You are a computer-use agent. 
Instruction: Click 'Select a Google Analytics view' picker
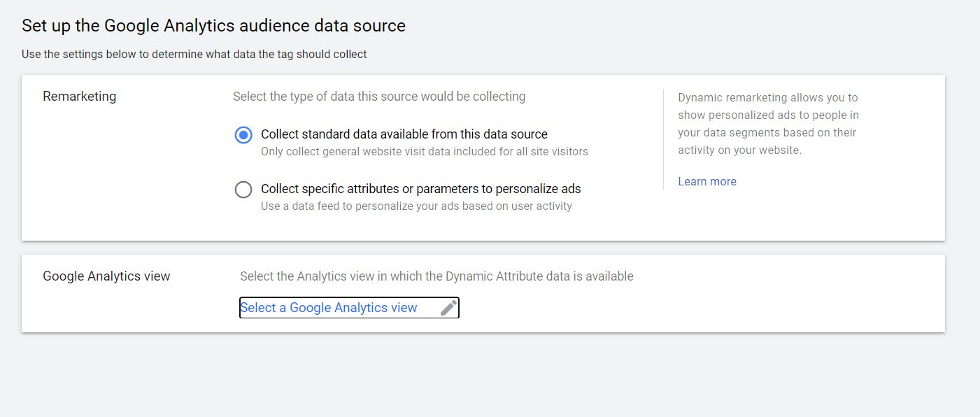point(329,307)
